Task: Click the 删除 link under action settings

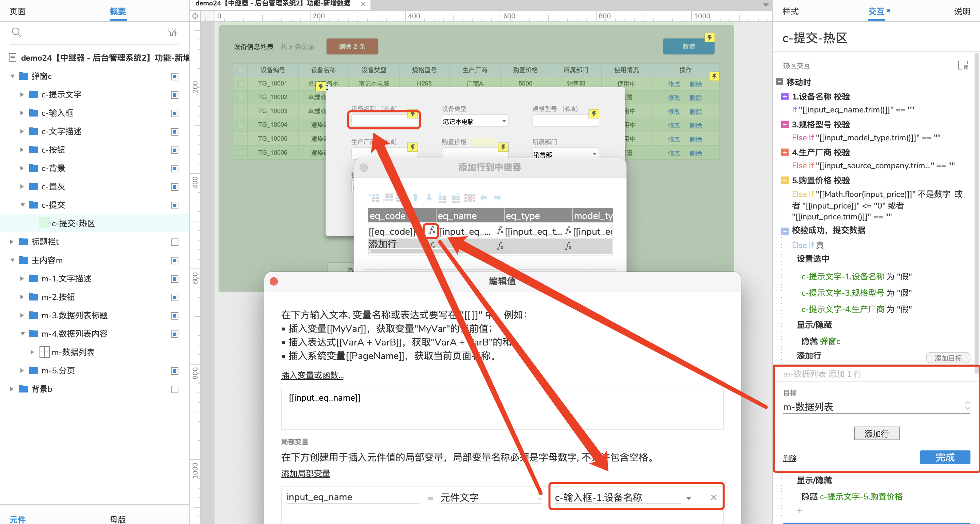Action: (x=789, y=458)
